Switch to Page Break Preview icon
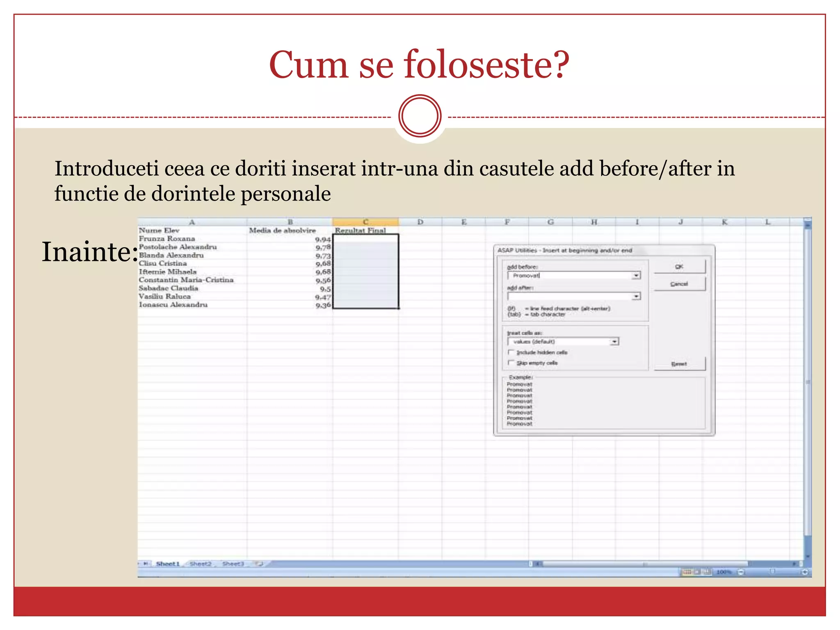 tap(707, 572)
